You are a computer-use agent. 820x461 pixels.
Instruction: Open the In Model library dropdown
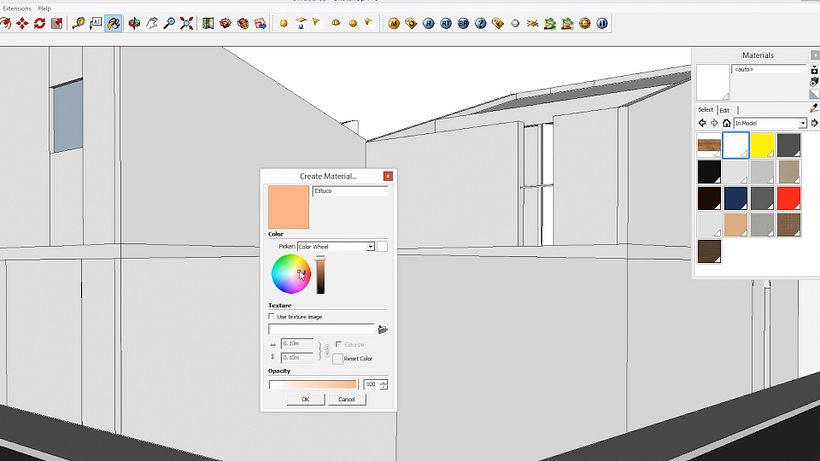tap(802, 123)
